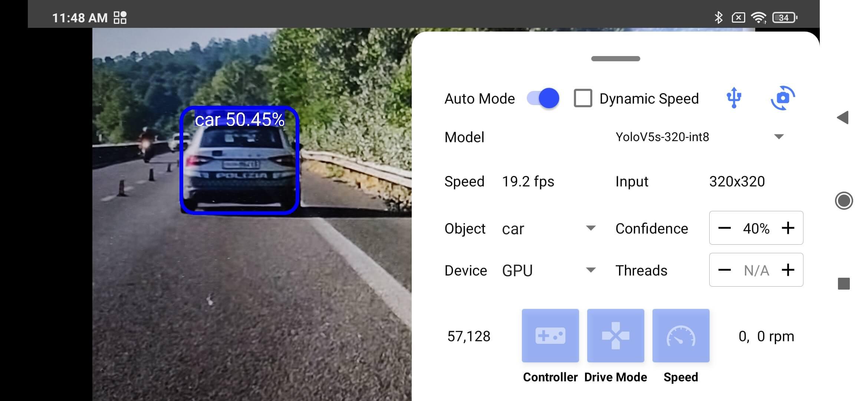The width and height of the screenshot is (868, 401).
Task: Click the USB connection icon
Action: (734, 99)
